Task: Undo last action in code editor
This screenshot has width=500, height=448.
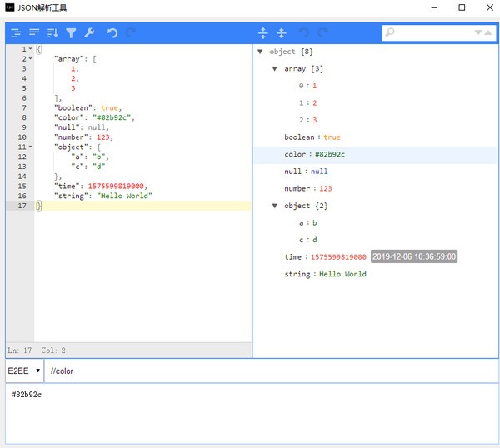Action: tap(112, 33)
